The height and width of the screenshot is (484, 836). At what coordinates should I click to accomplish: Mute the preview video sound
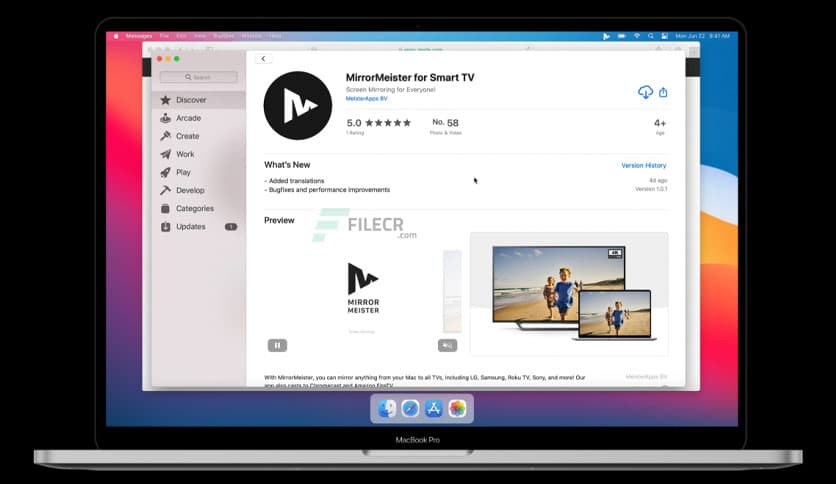point(447,345)
